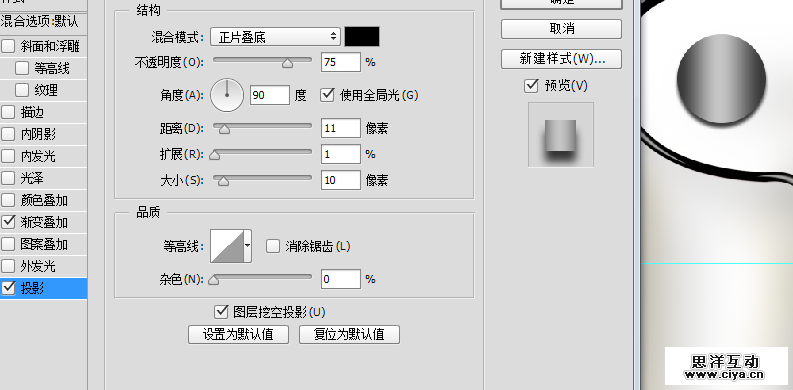Viewport: 793px width, 390px height.
Task: Select the 渐变叠加 style entry
Action: pos(43,222)
